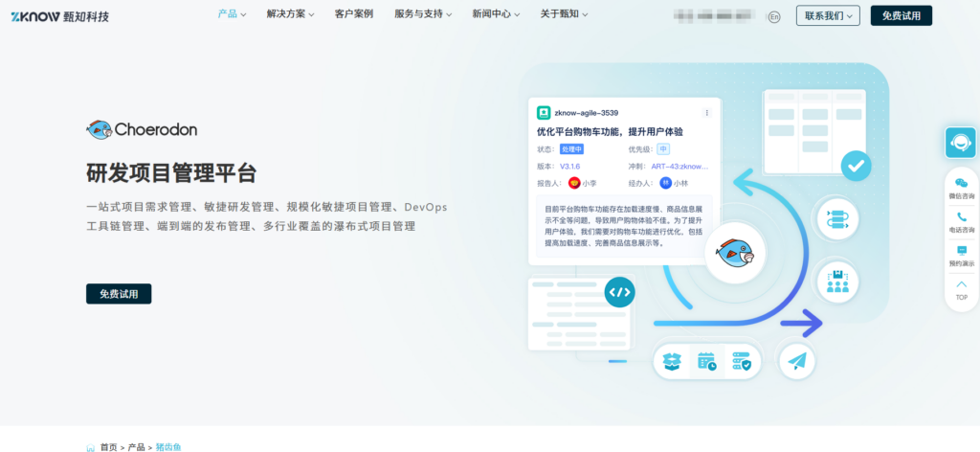Click the ZKnow 甄知科技 logo
The width and height of the screenshot is (980, 452).
pyautogui.click(x=59, y=16)
